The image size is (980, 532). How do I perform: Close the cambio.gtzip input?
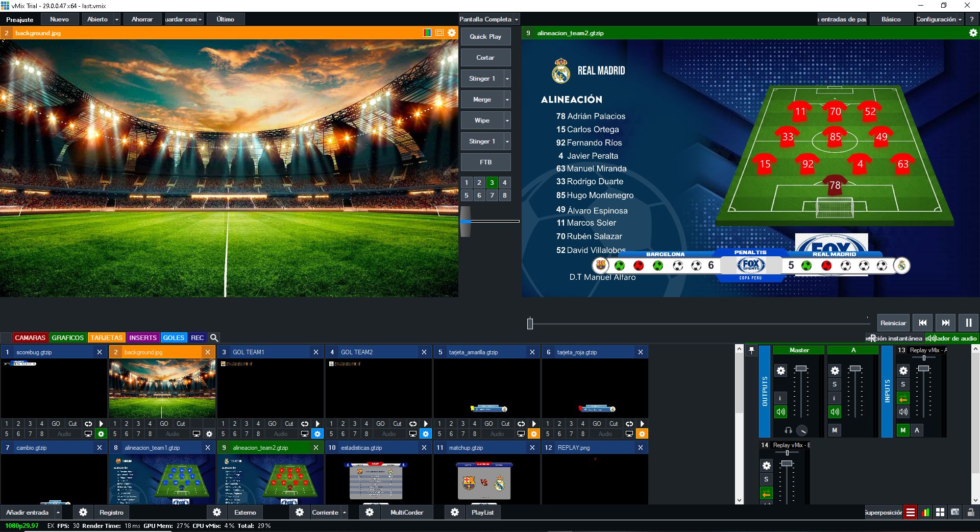tap(100, 448)
